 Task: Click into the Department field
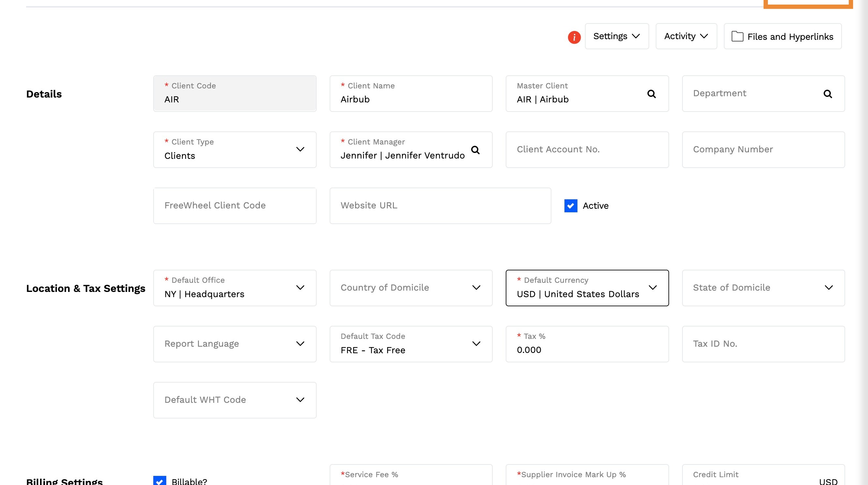(x=764, y=93)
